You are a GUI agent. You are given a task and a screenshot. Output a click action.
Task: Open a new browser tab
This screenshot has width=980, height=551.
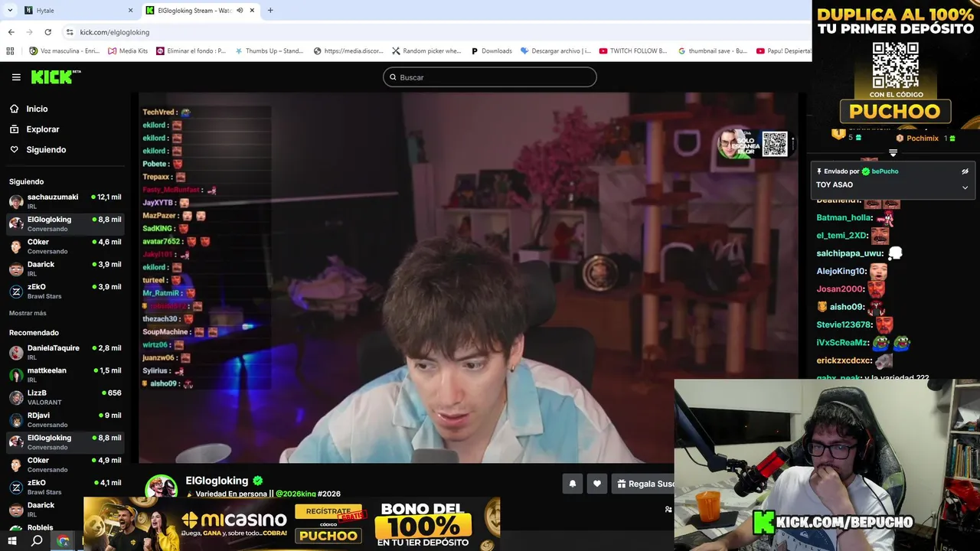[270, 11]
